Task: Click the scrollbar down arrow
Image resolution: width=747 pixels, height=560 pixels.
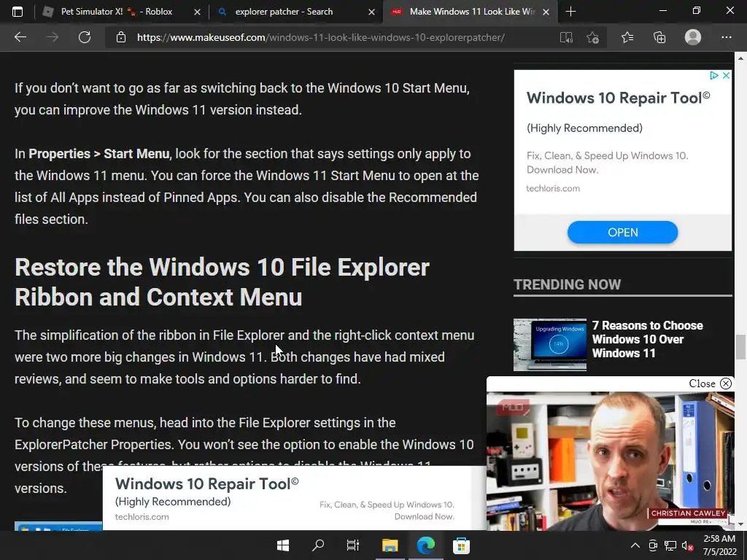Action: pos(740,524)
